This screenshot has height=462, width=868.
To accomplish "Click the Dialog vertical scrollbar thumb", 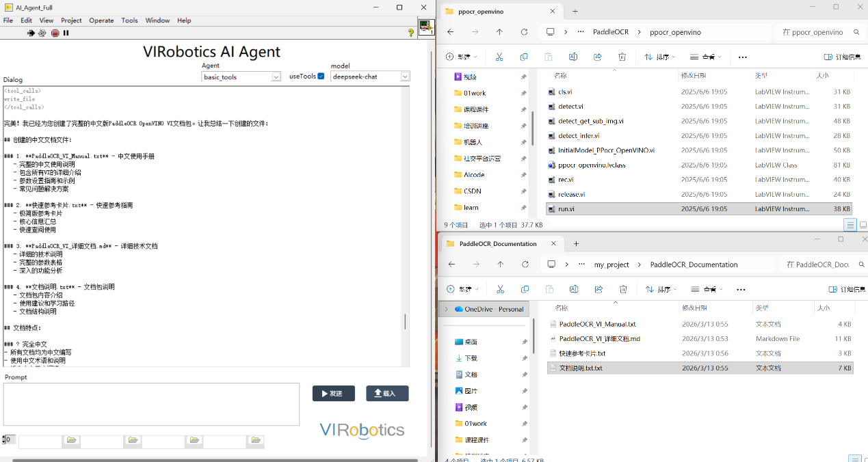I will click(x=405, y=321).
